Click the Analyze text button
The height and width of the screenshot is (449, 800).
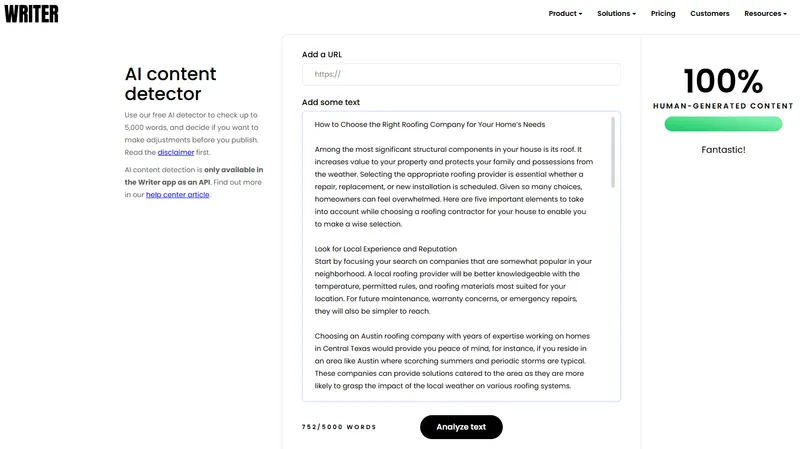[x=461, y=427]
